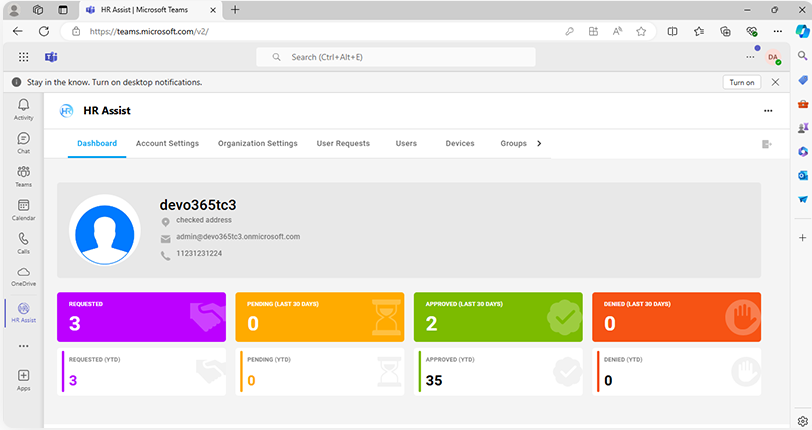Viewport: 812px width, 430px height.
Task: Click the profile avatar picture
Action: coord(104,230)
